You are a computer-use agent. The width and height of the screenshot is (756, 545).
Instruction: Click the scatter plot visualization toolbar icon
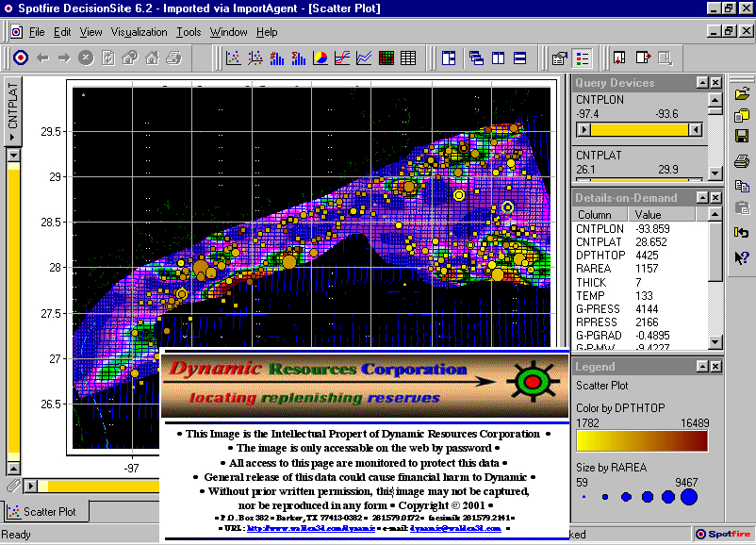pyautogui.click(x=232, y=58)
